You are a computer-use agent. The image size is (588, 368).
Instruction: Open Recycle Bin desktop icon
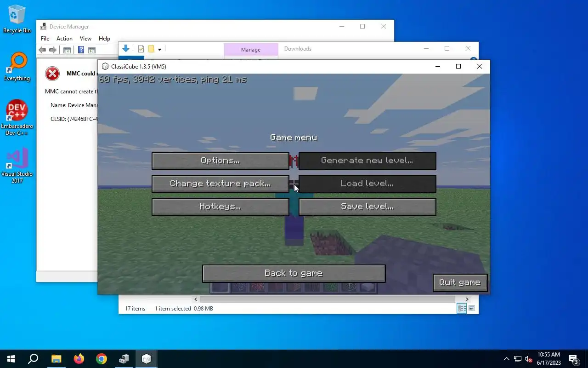[17, 19]
